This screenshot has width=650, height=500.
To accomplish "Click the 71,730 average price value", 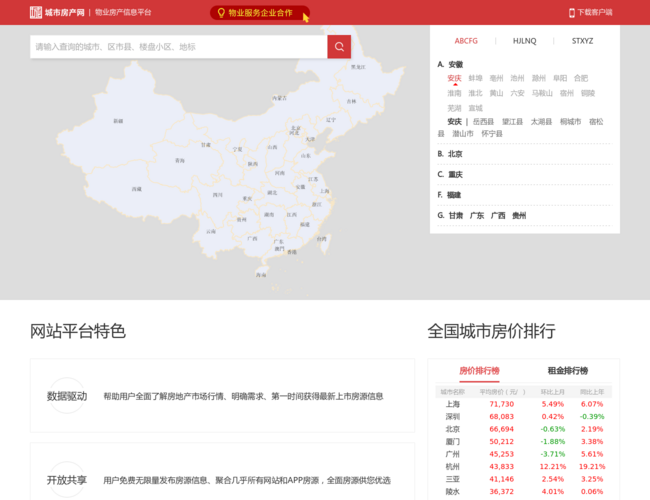I will (x=502, y=404).
